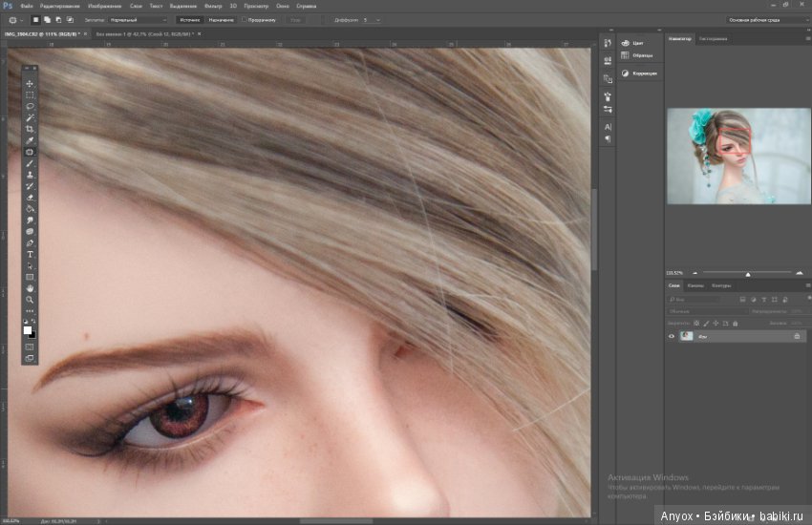
Task: Zoom out with Navigator small mountains button
Action: pos(694,273)
